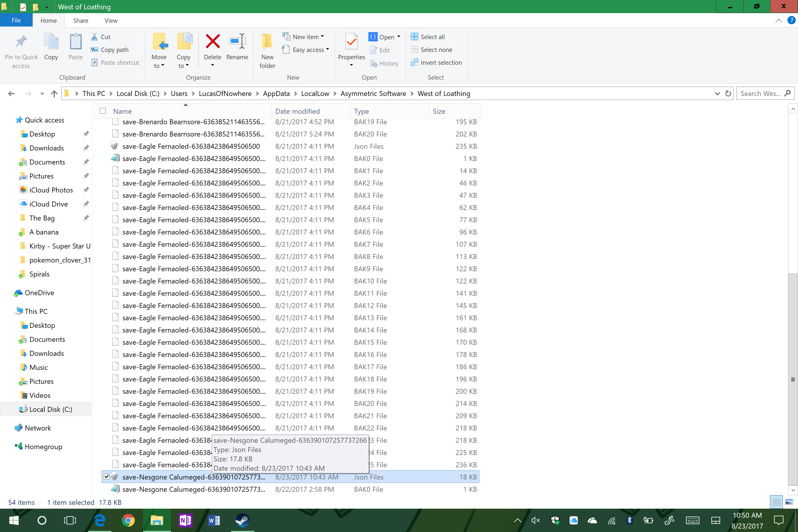The height and width of the screenshot is (532, 798).
Task: Click the Cut scissors icon
Action: click(x=94, y=37)
